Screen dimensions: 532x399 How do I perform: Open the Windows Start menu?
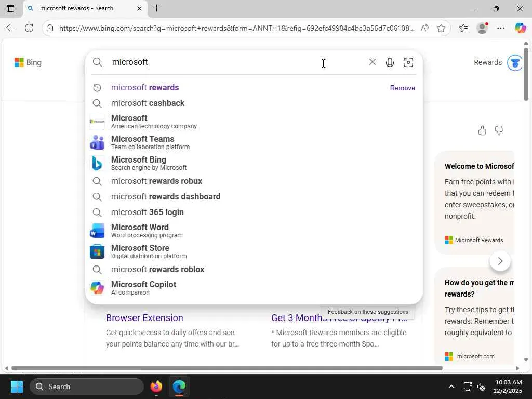click(x=17, y=387)
